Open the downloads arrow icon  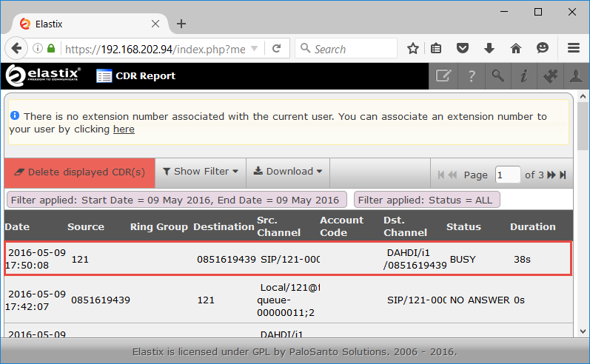(x=489, y=49)
